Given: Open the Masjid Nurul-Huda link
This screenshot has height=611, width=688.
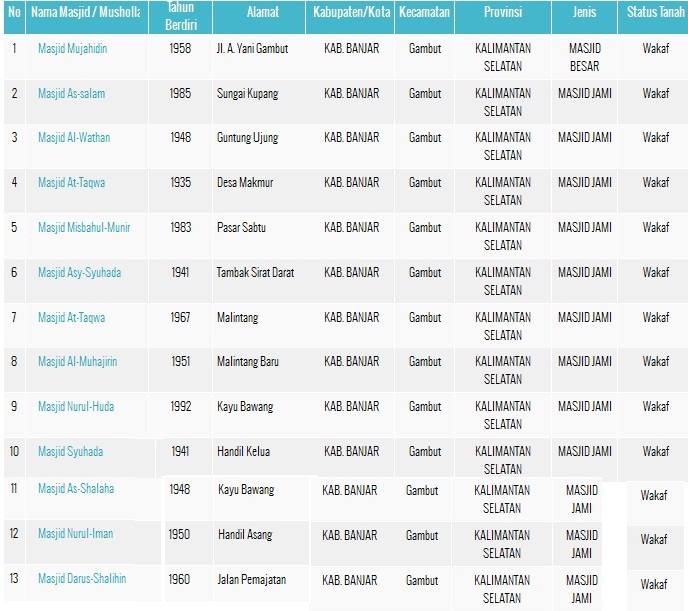Looking at the screenshot, I should pyautogui.click(x=76, y=406).
